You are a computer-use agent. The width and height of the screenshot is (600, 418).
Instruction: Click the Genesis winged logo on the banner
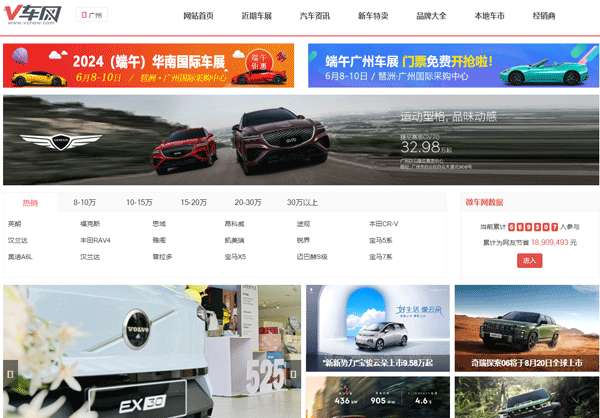click(61, 142)
